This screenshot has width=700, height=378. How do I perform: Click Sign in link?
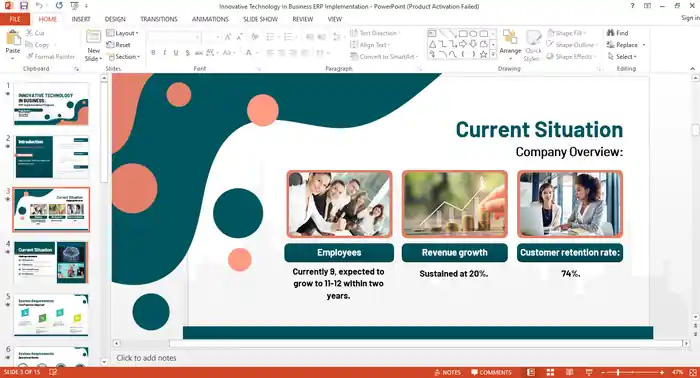coord(690,18)
